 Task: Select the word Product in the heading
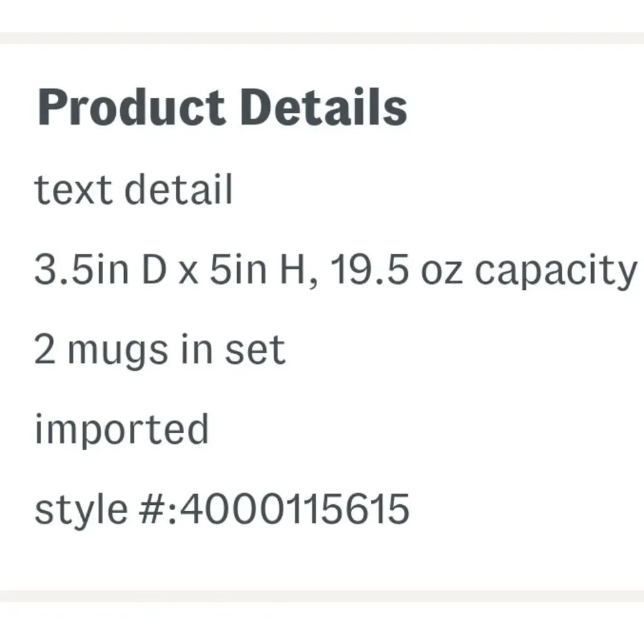pos(131,108)
